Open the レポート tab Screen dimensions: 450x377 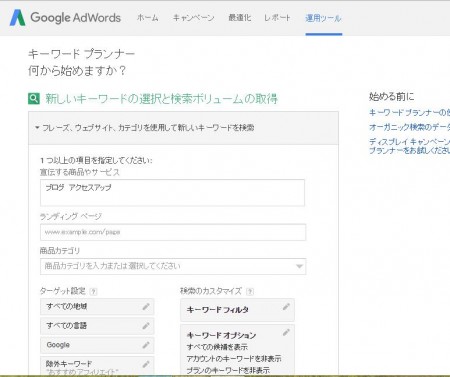click(277, 18)
